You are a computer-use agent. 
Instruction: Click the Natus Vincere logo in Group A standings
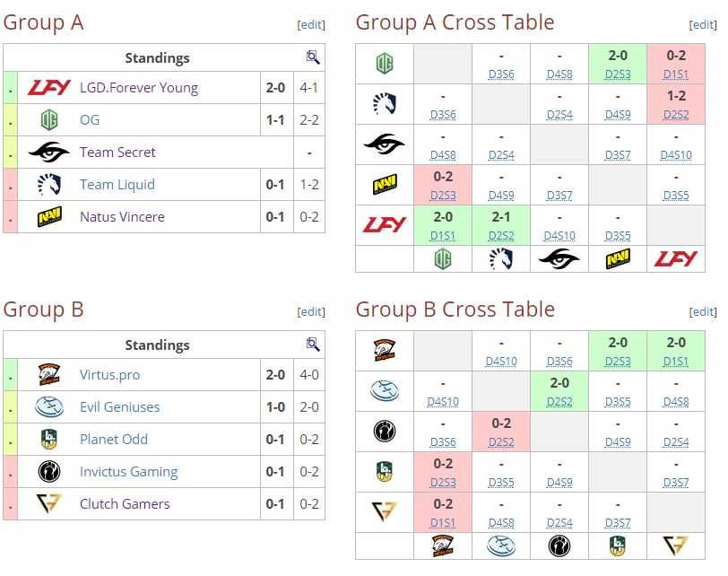click(x=48, y=217)
